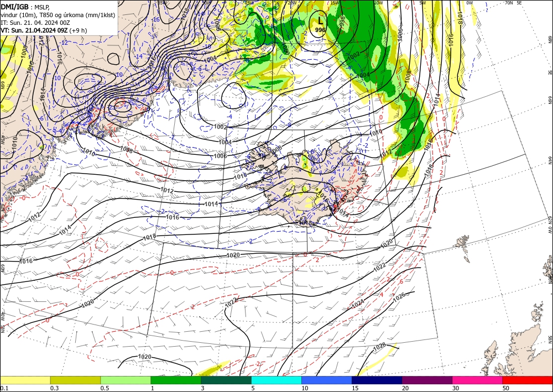Viewport: 553px width, 392px height.
Task: Click the 1026 isobar label
Action: tap(399, 297)
